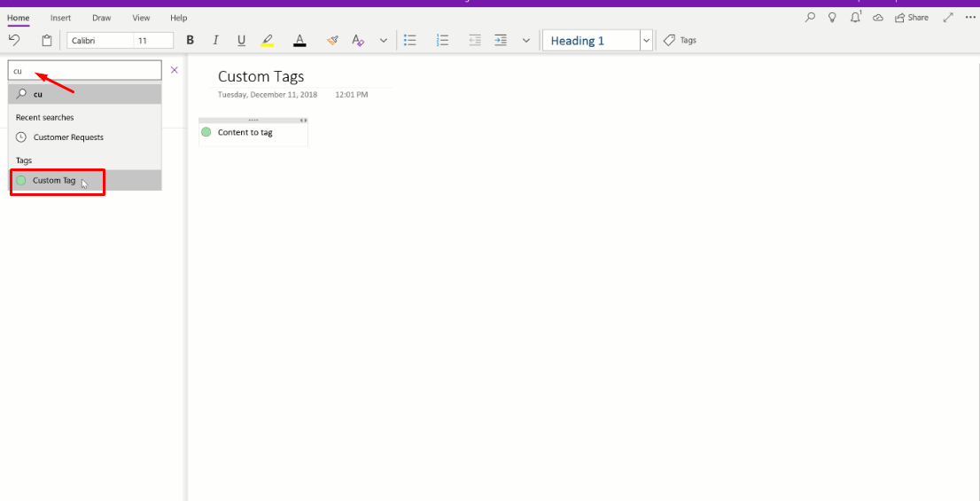The image size is (980, 501).
Task: Open the Insert tab
Action: pos(60,18)
